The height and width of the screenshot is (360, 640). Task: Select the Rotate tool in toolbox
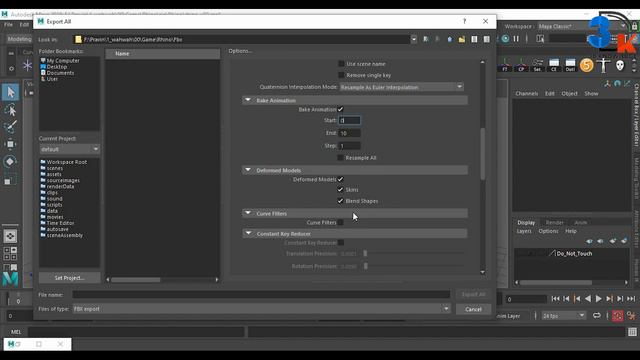(10, 162)
